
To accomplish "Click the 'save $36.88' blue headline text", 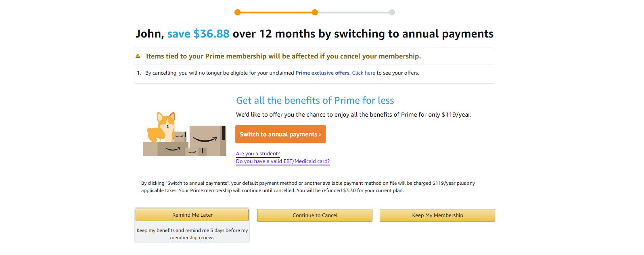I will (x=198, y=34).
